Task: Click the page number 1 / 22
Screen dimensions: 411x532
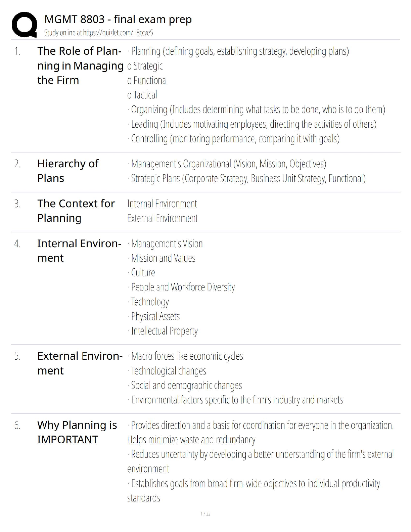Action: coord(205,514)
